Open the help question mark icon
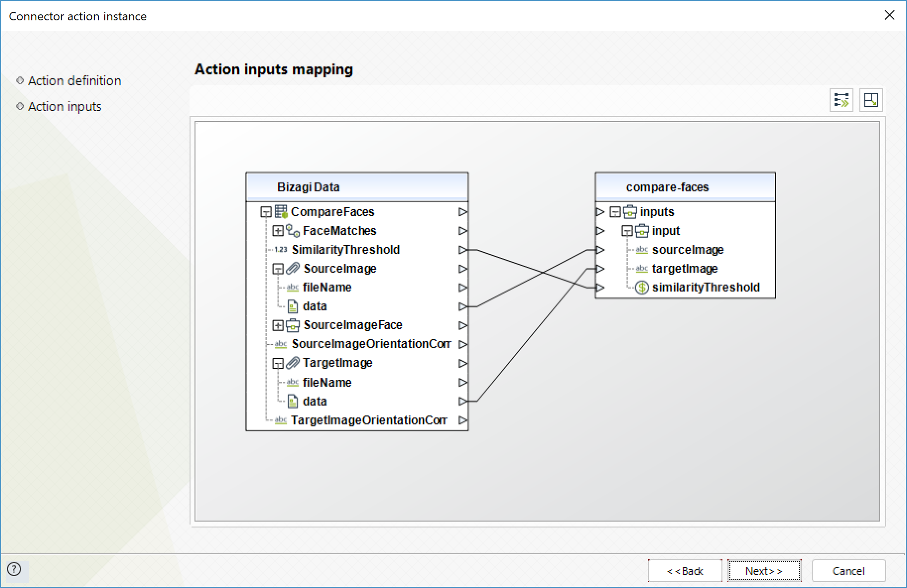The width and height of the screenshot is (907, 588). (x=14, y=569)
